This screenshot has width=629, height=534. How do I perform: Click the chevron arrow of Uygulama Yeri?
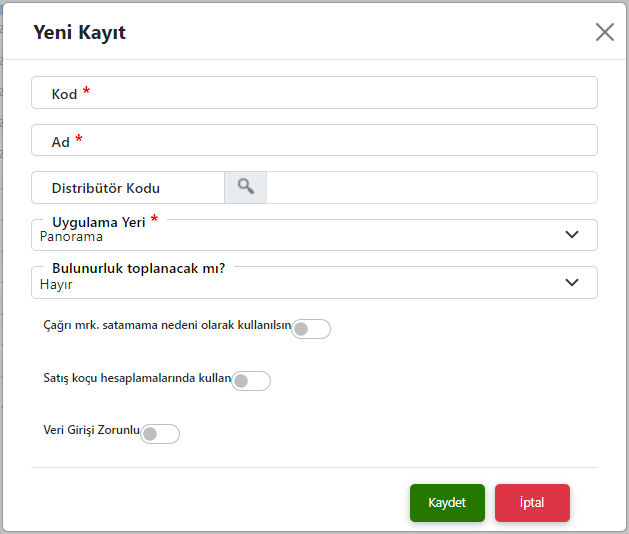[572, 235]
